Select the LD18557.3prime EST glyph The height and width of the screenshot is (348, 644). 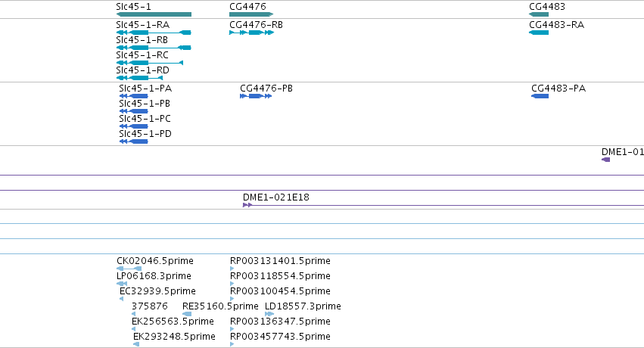[269, 314]
